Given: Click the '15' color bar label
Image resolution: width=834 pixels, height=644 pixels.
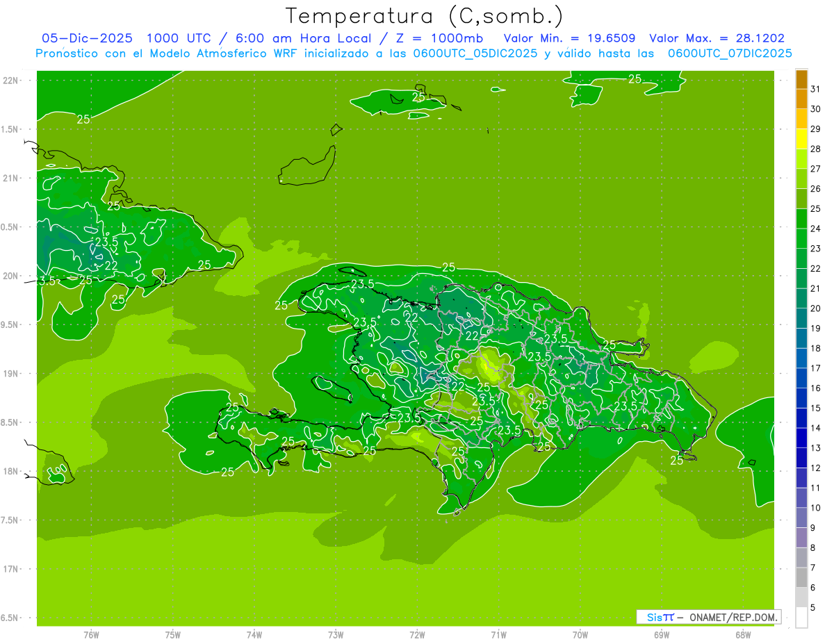Looking at the screenshot, I should click(x=816, y=408).
